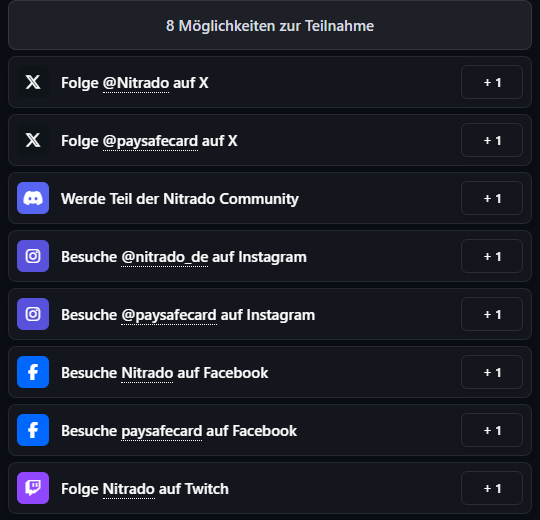Claim +1 for following @Nitrado on X
Viewport: 540px width, 520px height.
click(492, 82)
